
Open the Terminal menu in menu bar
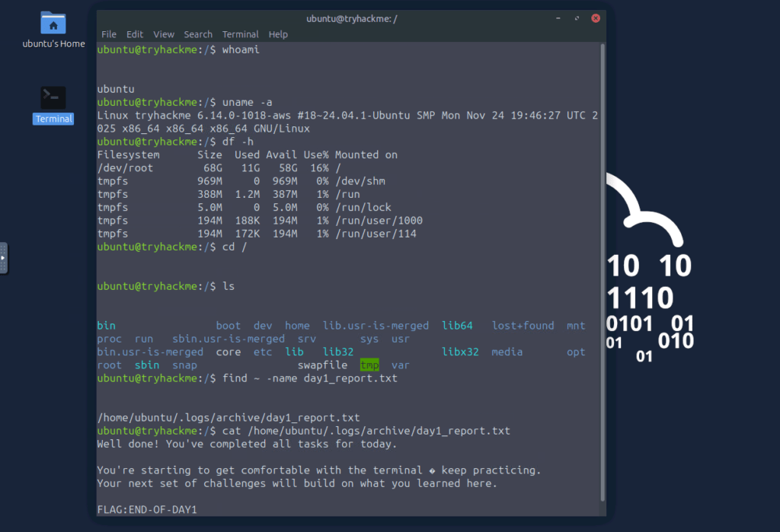coord(240,34)
